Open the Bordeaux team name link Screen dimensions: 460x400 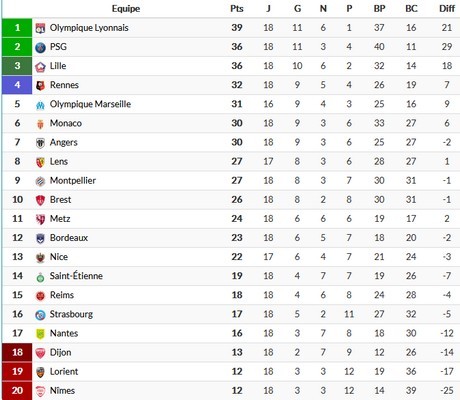tap(69, 238)
